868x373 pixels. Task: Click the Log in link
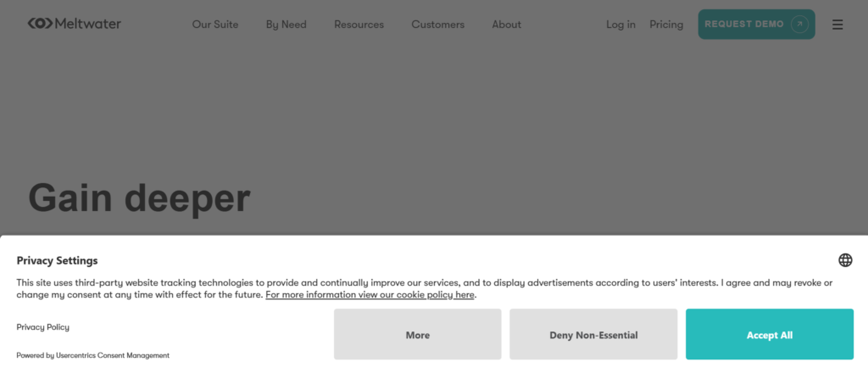[x=620, y=25]
